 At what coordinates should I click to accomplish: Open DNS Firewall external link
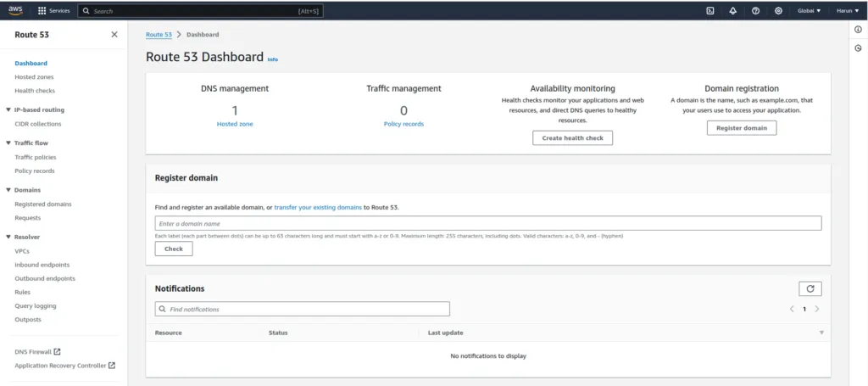pos(37,352)
